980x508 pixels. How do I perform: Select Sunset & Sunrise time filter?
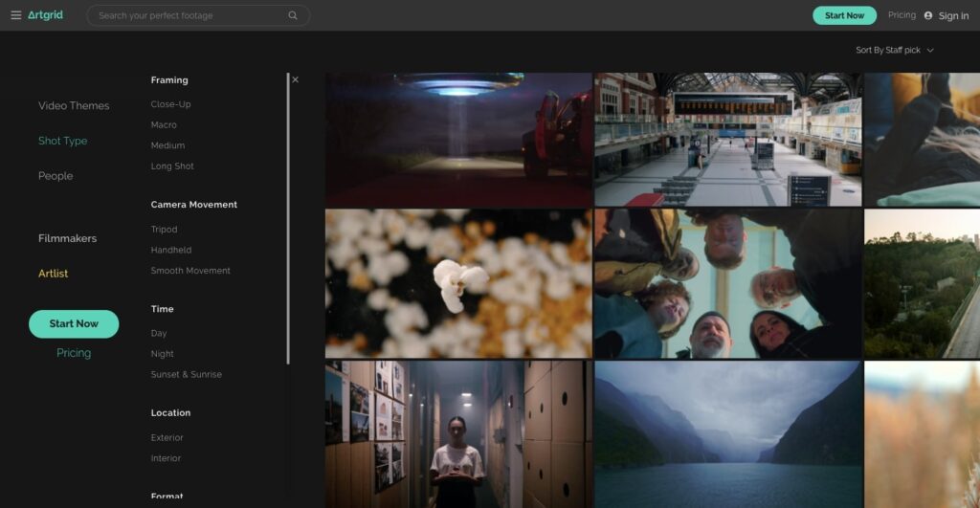(186, 374)
